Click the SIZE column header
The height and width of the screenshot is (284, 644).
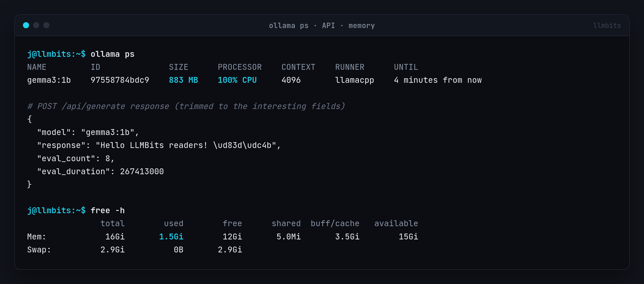(179, 67)
